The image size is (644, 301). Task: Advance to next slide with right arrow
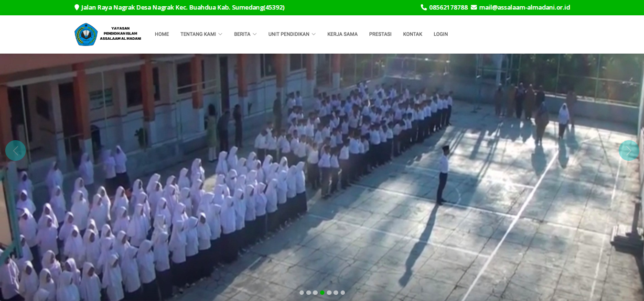pos(629,151)
